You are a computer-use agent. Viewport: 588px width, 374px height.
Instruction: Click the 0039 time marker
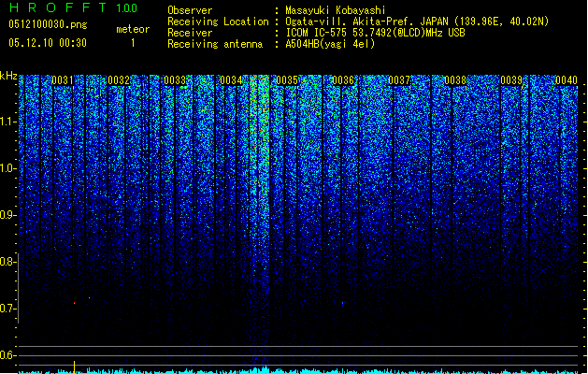[511, 80]
